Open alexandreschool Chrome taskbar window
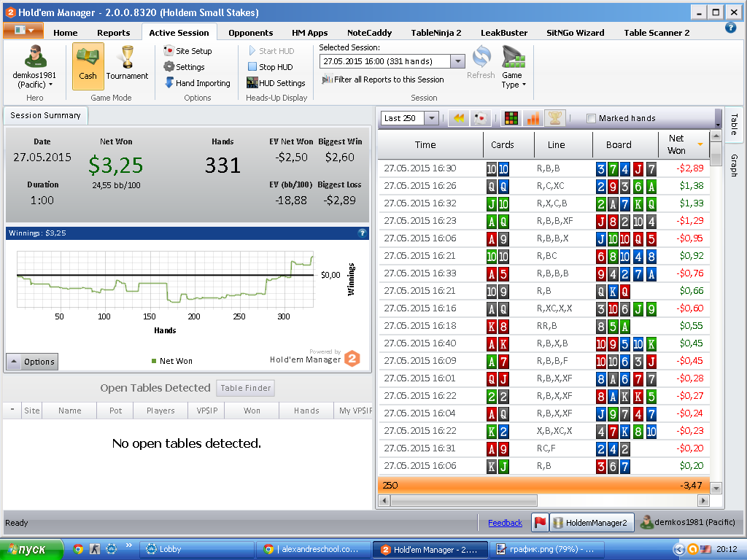This screenshot has width=747, height=560. [x=313, y=549]
